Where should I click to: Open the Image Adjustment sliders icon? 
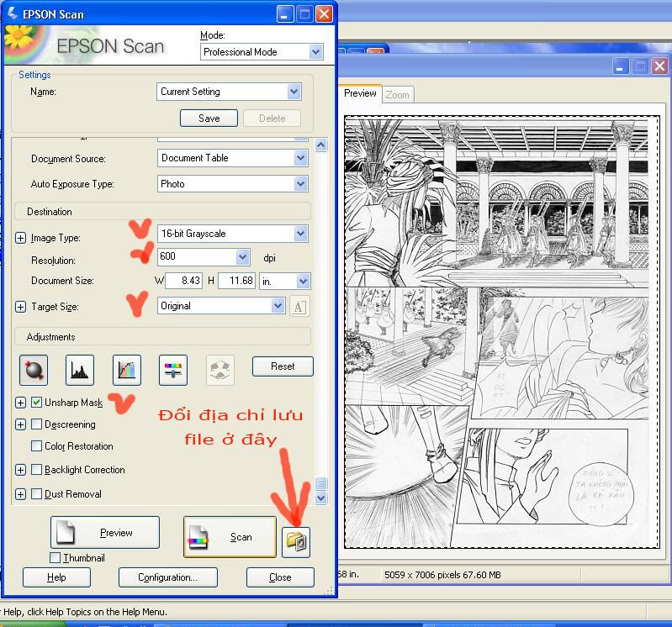click(x=172, y=370)
